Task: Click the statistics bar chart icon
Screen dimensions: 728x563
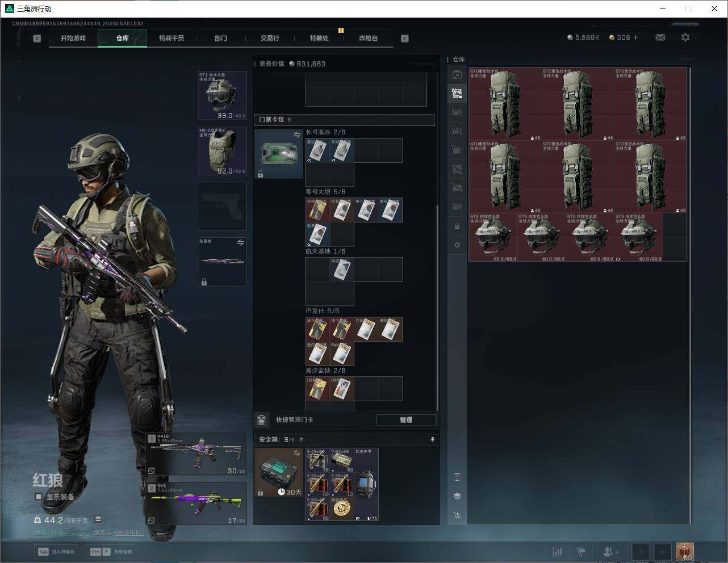Action: pyautogui.click(x=558, y=552)
